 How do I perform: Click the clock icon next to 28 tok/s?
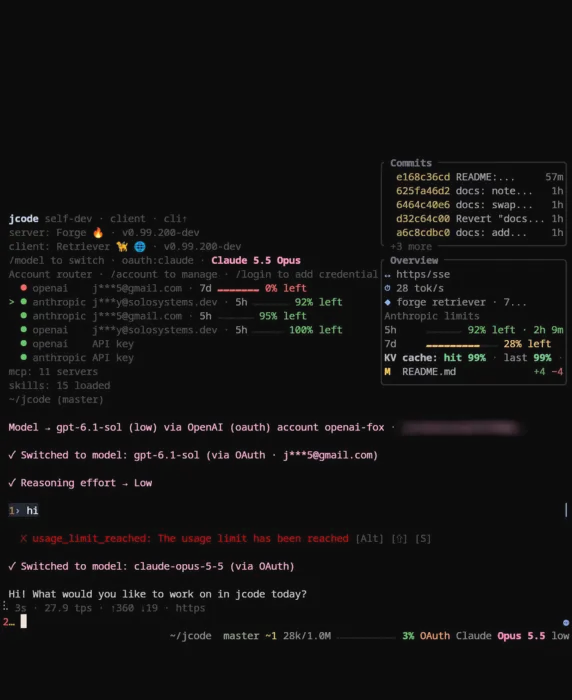coord(388,288)
